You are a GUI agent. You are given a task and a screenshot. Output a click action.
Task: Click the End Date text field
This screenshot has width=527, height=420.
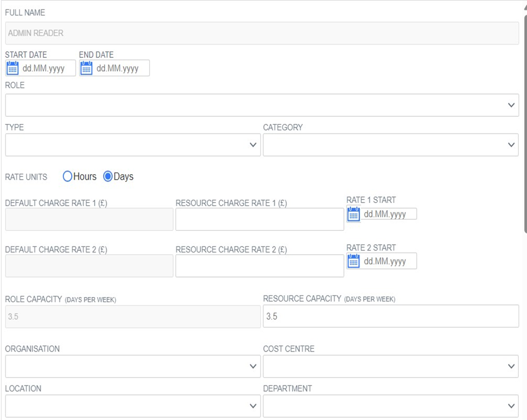coord(121,68)
